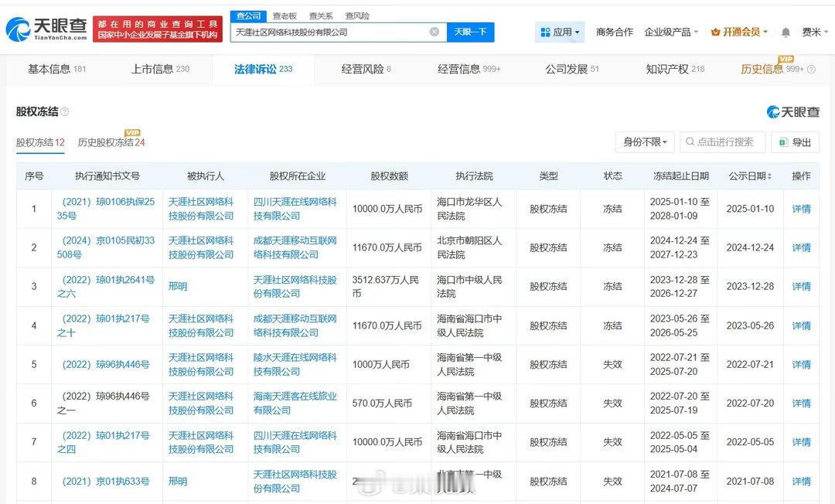Click 被执行人 company link in row 1
The image size is (835, 504).
(201, 209)
